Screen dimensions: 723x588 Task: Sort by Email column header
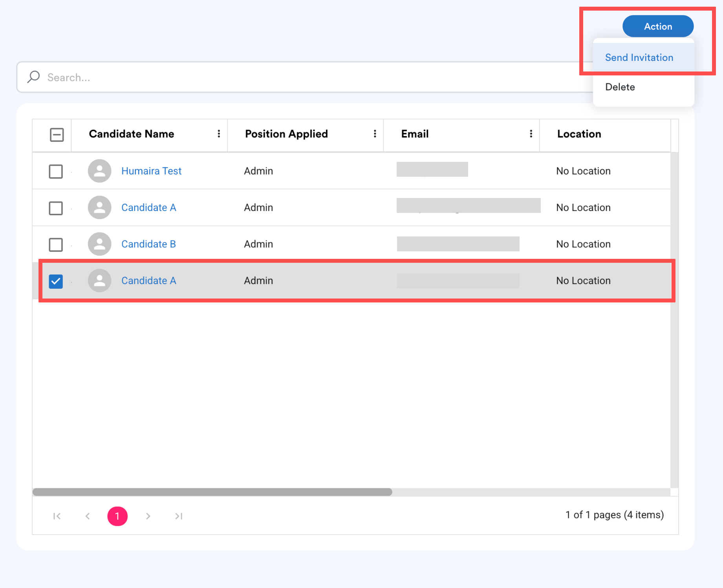click(415, 134)
